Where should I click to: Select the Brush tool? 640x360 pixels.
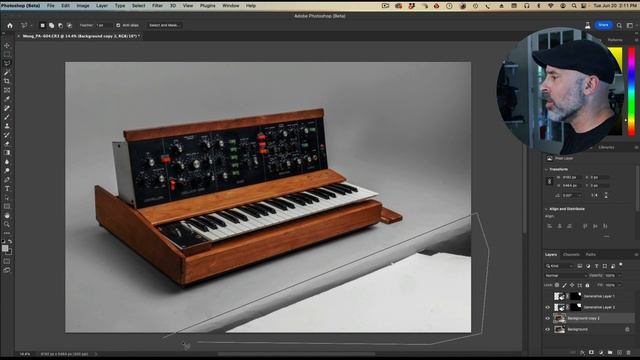coord(7,117)
